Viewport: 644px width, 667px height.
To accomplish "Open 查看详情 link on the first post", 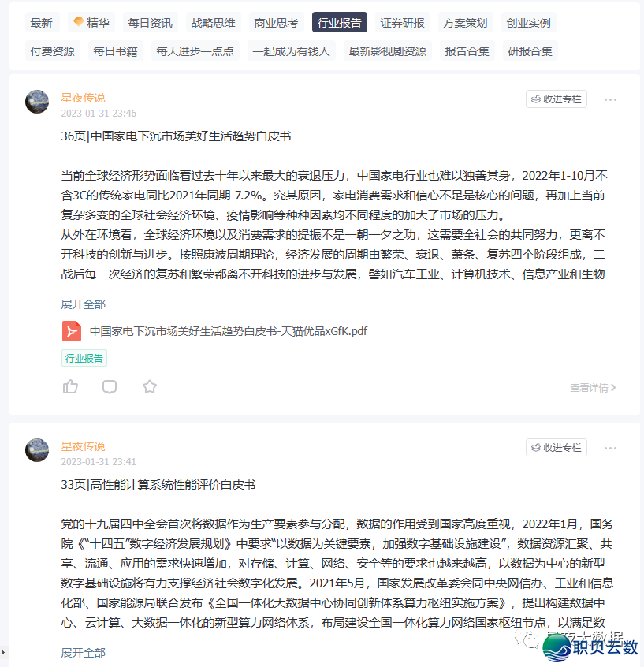I will (593, 388).
